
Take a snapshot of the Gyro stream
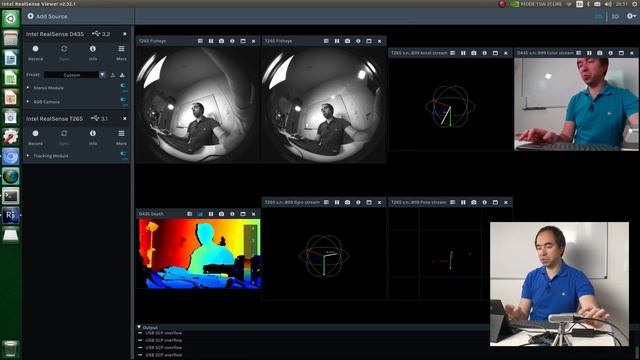[x=347, y=202]
